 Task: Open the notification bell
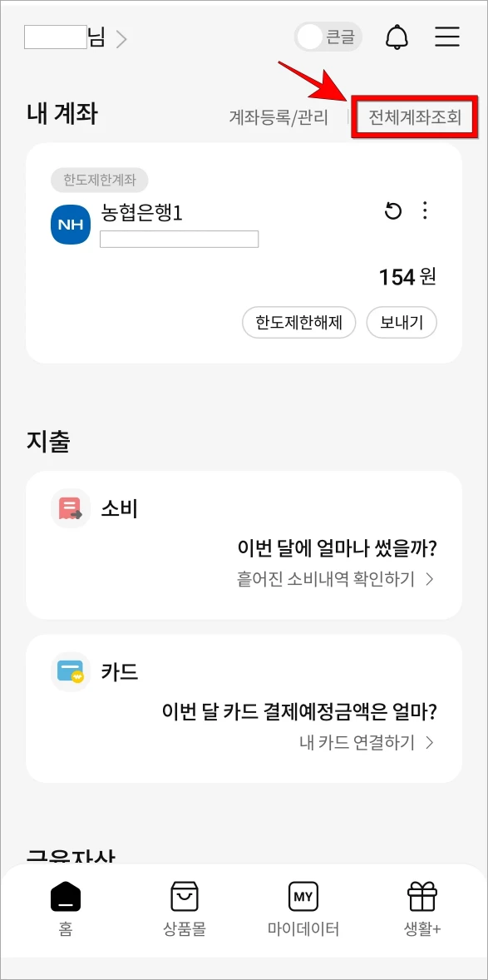point(397,37)
